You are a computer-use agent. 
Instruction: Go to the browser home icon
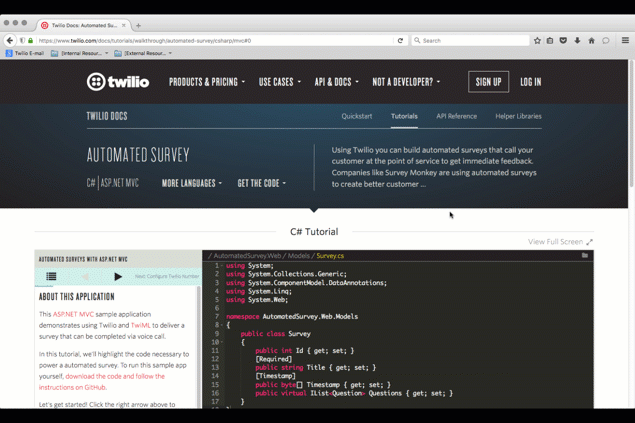click(x=591, y=40)
